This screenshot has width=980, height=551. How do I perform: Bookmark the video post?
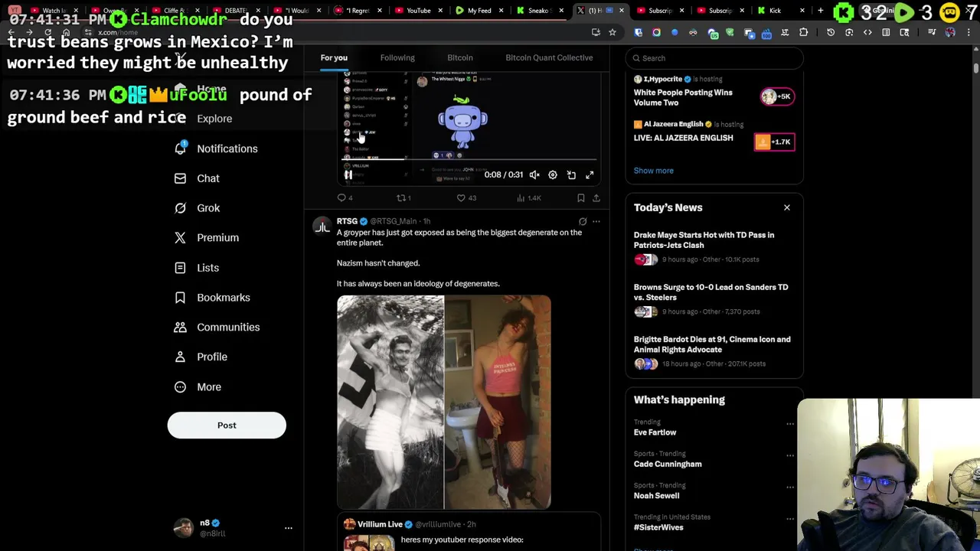click(x=581, y=198)
